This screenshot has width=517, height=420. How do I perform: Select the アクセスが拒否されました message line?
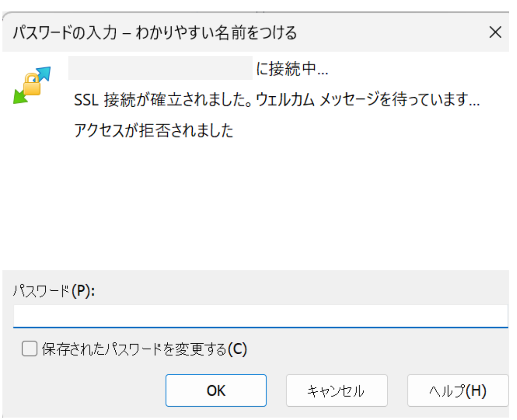(154, 131)
